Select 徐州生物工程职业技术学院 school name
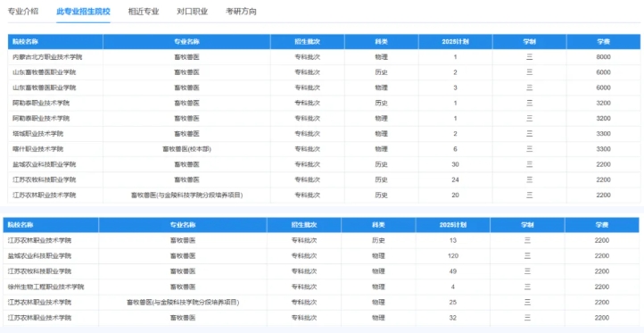 (46, 287)
